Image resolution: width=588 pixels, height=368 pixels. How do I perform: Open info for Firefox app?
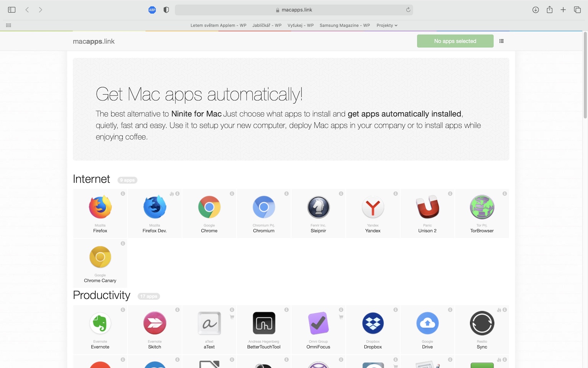point(123,194)
